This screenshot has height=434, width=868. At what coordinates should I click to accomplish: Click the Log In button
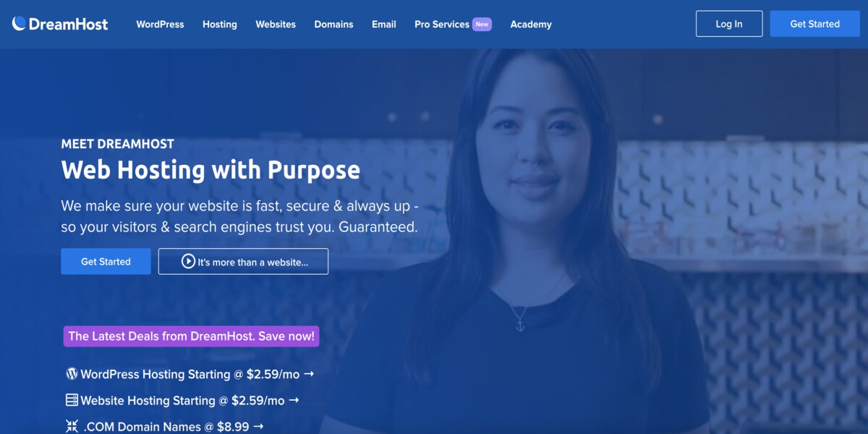(x=729, y=24)
